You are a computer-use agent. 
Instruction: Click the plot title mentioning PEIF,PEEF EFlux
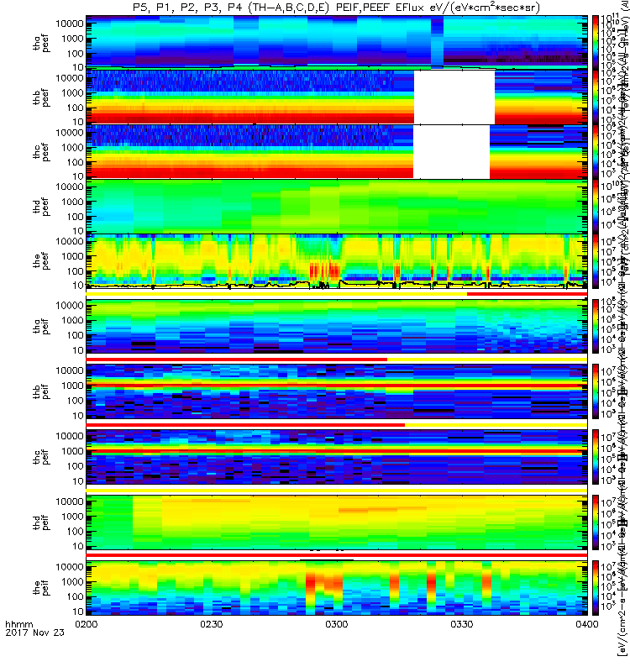point(336,8)
